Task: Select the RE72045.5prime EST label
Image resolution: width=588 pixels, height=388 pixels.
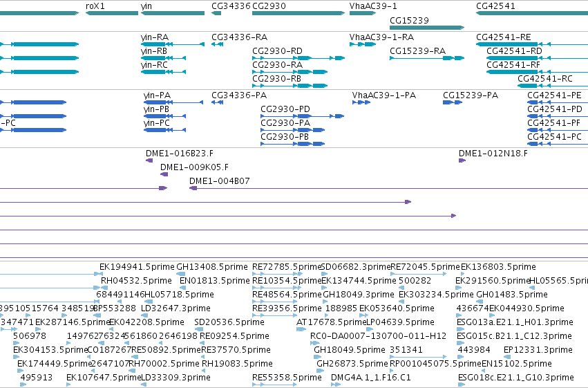Action: pyautogui.click(x=425, y=267)
